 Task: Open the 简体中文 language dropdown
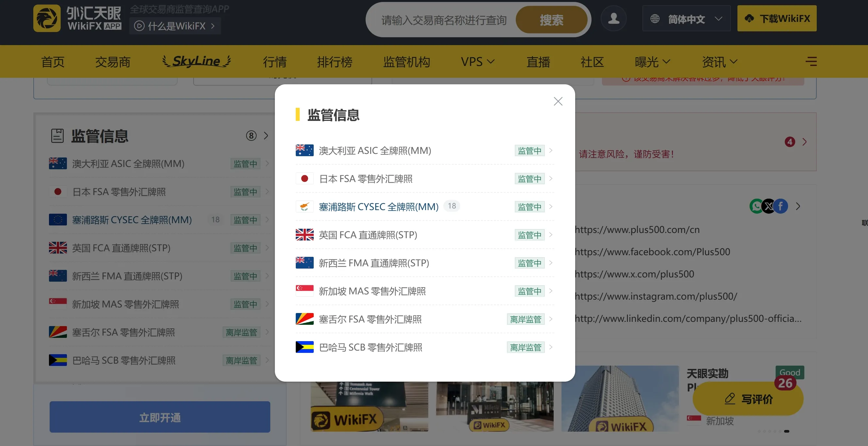point(687,19)
